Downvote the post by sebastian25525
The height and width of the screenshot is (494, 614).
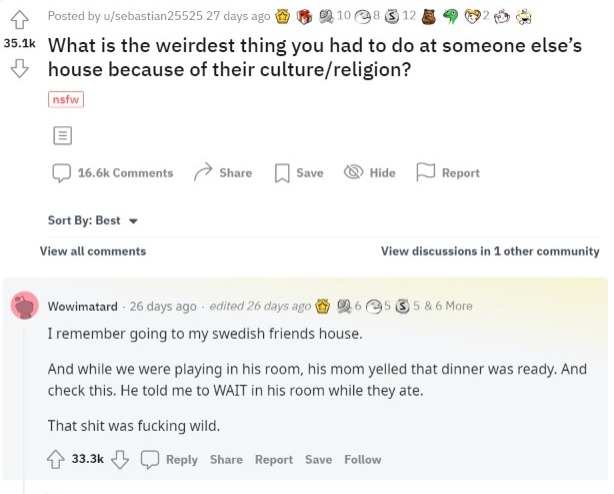click(17, 70)
